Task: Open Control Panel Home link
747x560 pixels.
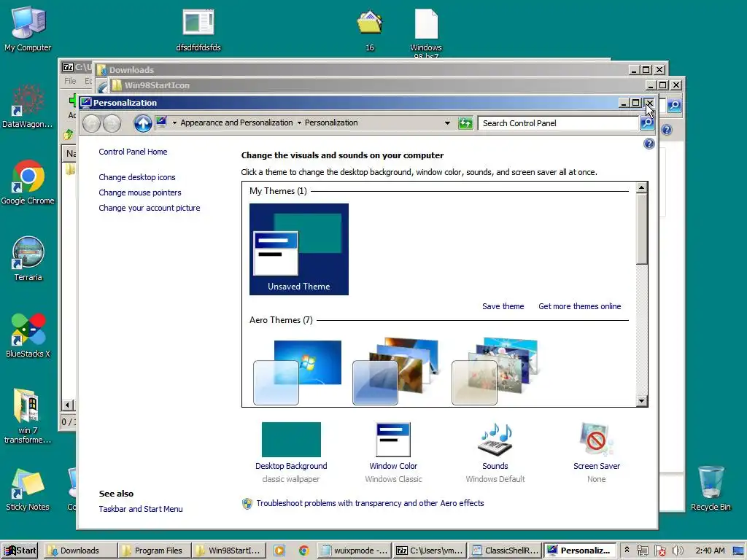Action: tap(133, 152)
